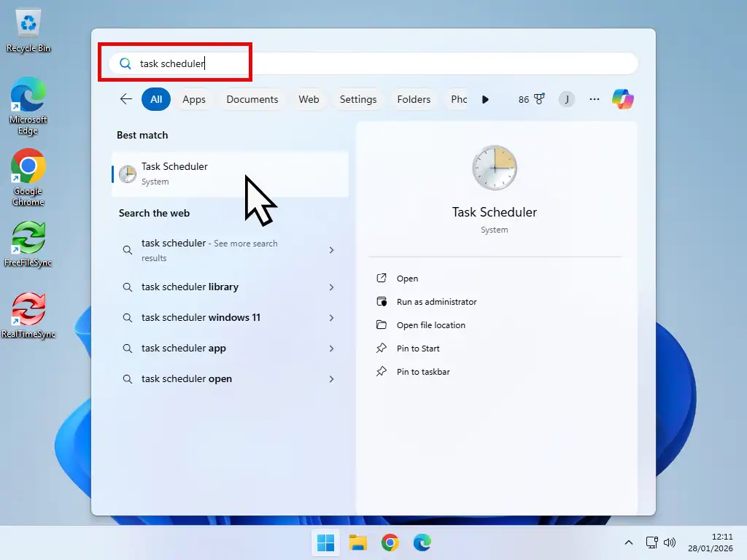The height and width of the screenshot is (560, 747).
Task: Switch to the Apps search filter
Action: click(194, 98)
